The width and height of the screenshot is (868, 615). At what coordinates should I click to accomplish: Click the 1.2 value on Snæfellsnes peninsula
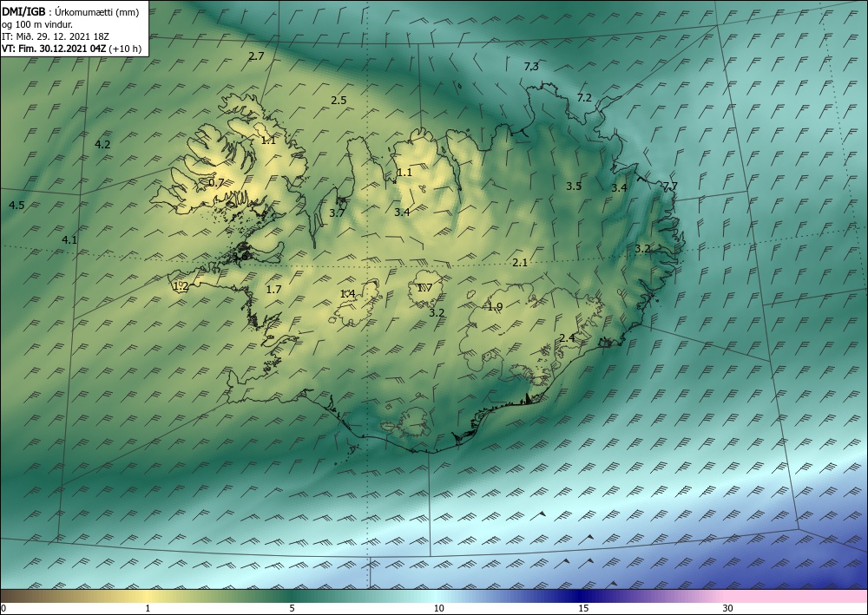pos(181,286)
